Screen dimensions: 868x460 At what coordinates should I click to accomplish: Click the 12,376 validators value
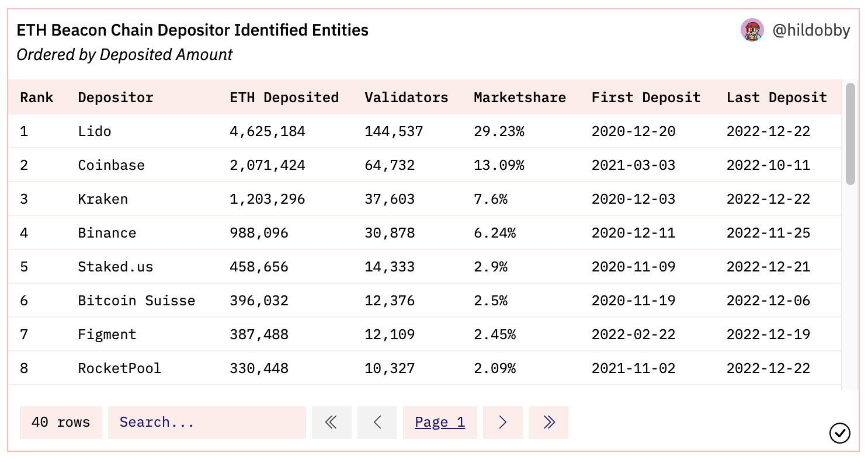[390, 301]
